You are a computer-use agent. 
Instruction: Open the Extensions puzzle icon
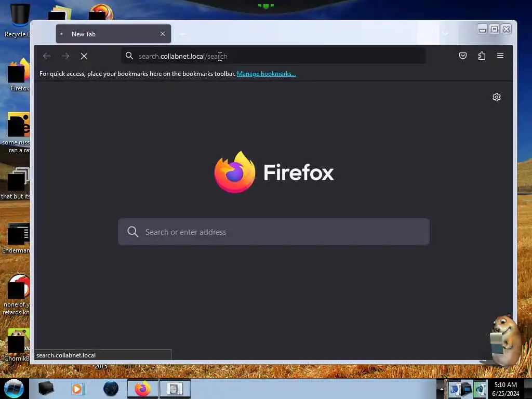pos(482,56)
